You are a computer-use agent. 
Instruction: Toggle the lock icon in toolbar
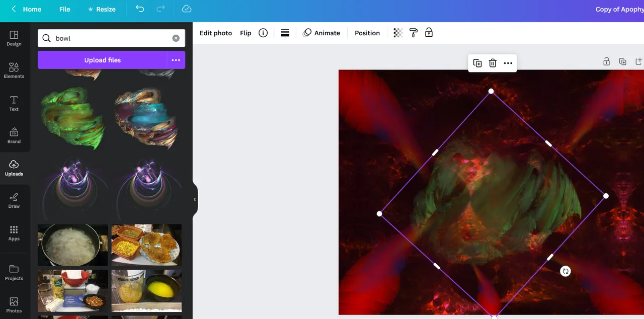pyautogui.click(x=429, y=33)
